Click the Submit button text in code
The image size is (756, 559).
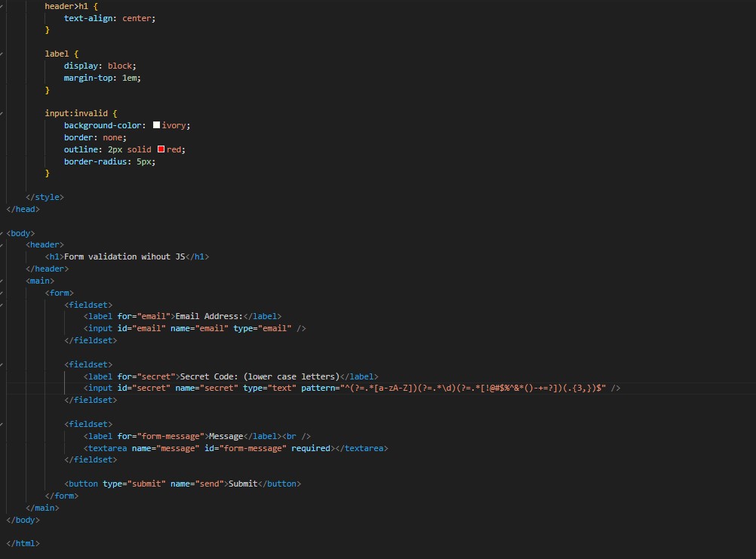pyautogui.click(x=243, y=484)
